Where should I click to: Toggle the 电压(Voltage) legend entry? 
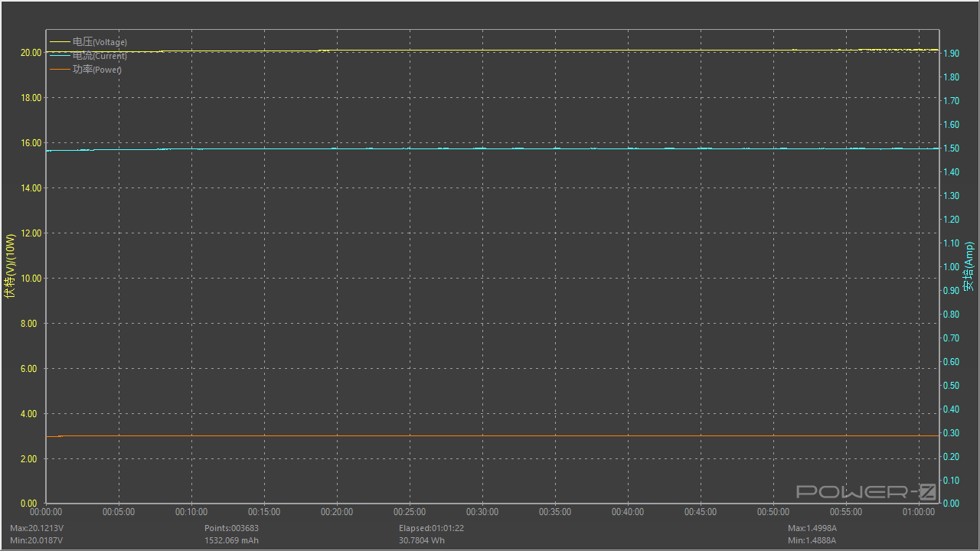(100, 42)
